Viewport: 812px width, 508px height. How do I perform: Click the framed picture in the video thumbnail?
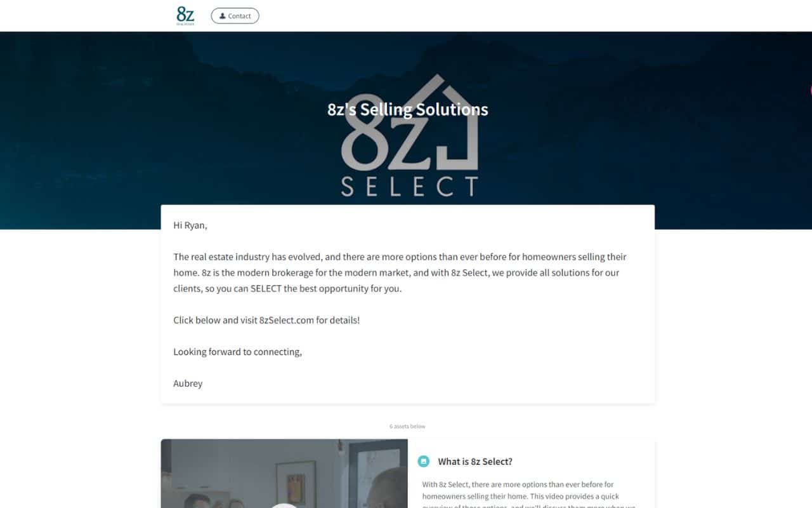296,484
